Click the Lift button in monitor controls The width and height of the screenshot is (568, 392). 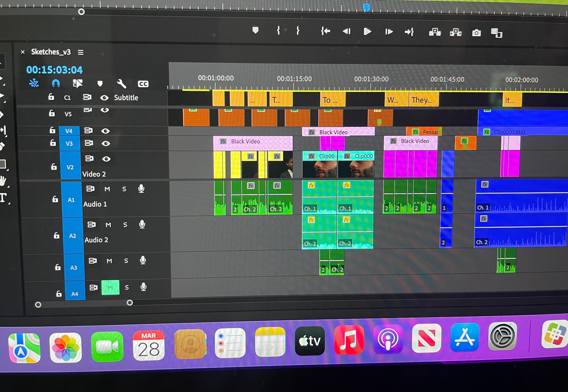click(435, 32)
